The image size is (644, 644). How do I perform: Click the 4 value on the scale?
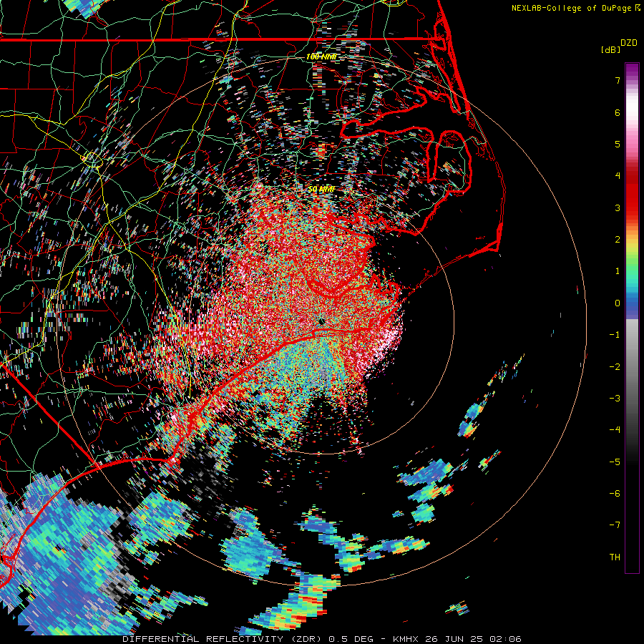tap(618, 176)
